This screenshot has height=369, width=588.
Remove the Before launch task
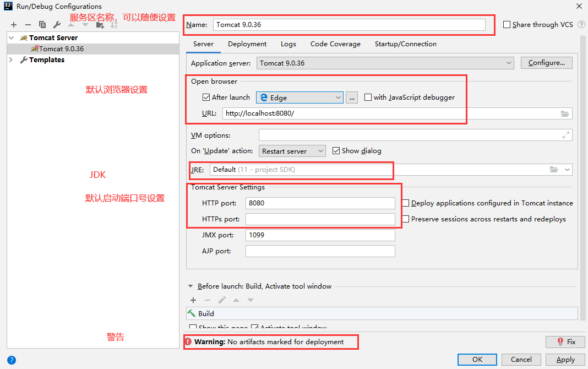click(208, 300)
